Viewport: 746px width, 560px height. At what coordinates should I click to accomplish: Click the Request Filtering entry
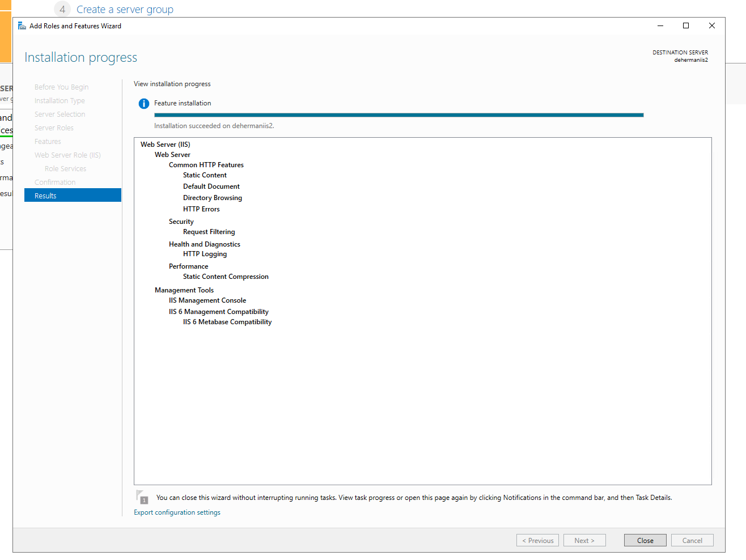tap(209, 232)
